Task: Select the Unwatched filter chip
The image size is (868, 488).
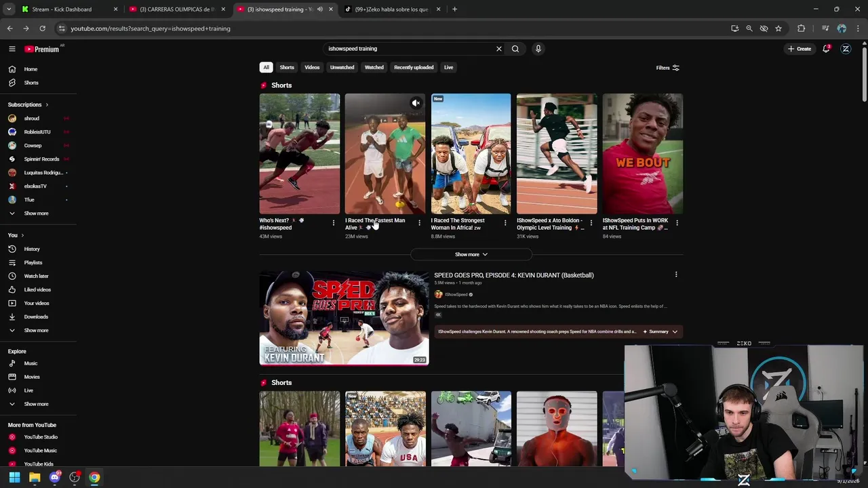Action: [x=342, y=67]
